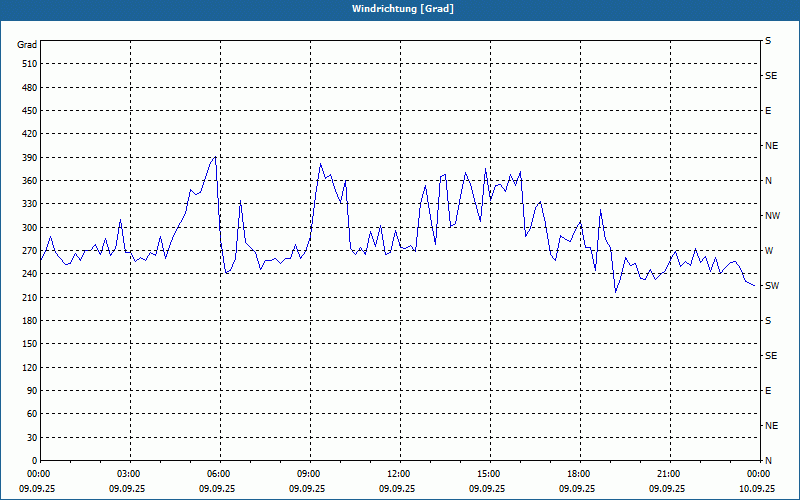Click the "09:00" time label
The height and width of the screenshot is (500, 800).
[x=310, y=474]
